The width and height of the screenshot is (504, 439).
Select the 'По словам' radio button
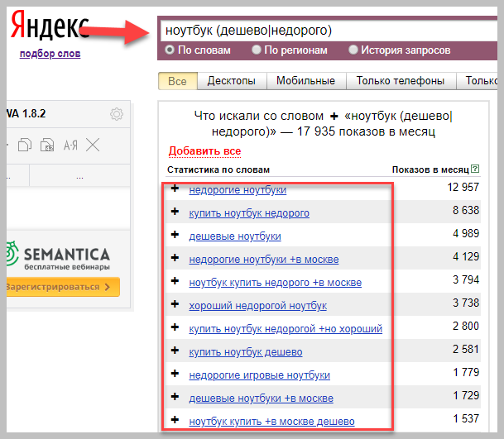pyautogui.click(x=170, y=50)
